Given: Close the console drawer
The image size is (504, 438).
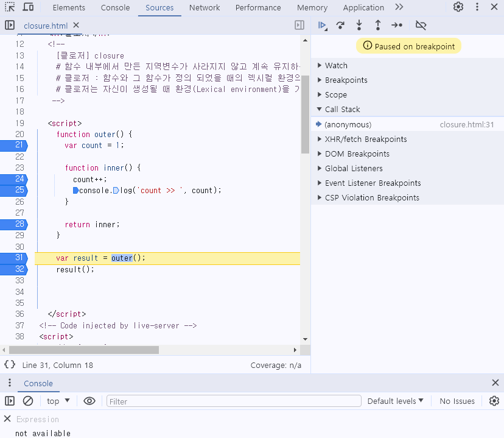Looking at the screenshot, I should (x=495, y=383).
